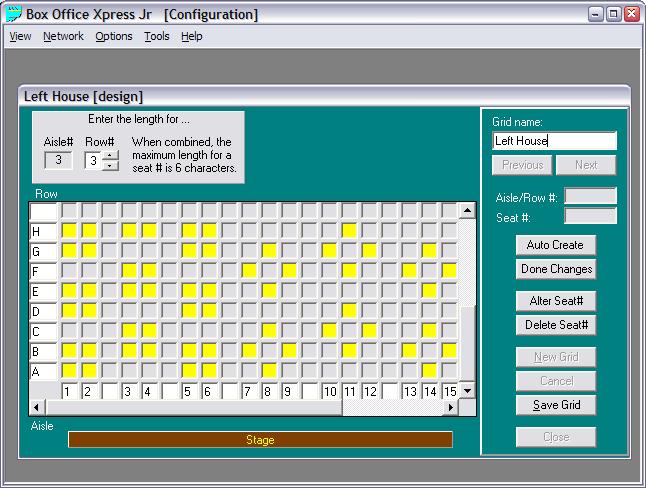Select row label G
This screenshot has width=646, height=488.
[x=43, y=251]
